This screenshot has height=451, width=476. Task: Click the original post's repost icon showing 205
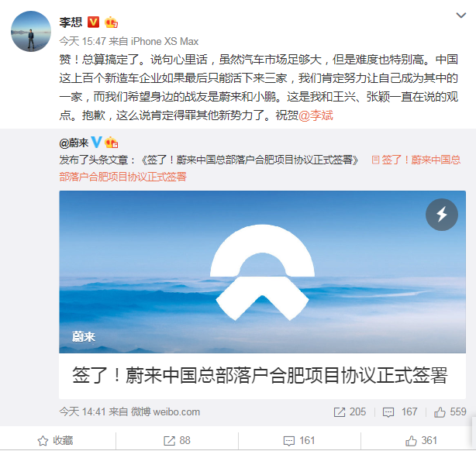click(350, 412)
